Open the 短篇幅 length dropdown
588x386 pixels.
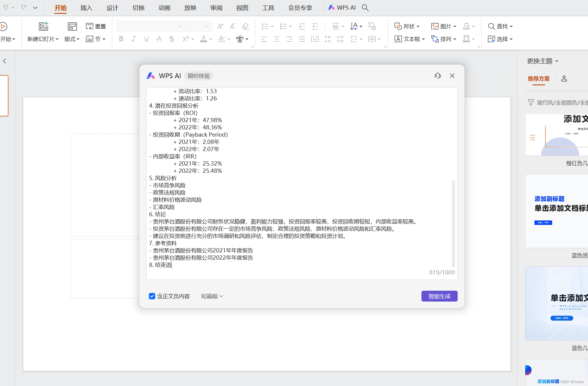[212, 296]
